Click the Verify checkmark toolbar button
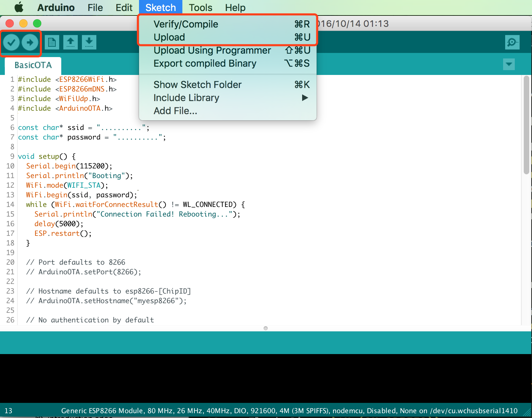532x418 pixels. pyautogui.click(x=11, y=42)
